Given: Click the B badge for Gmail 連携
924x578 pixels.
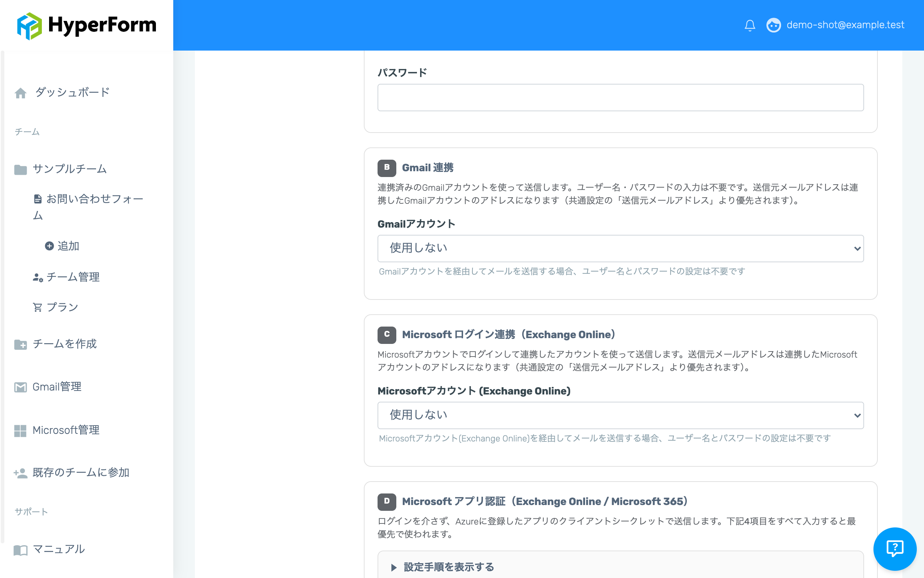Looking at the screenshot, I should [387, 168].
